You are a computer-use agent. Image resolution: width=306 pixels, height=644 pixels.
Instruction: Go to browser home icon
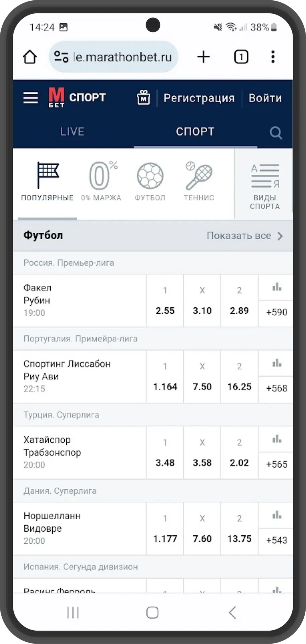point(30,57)
